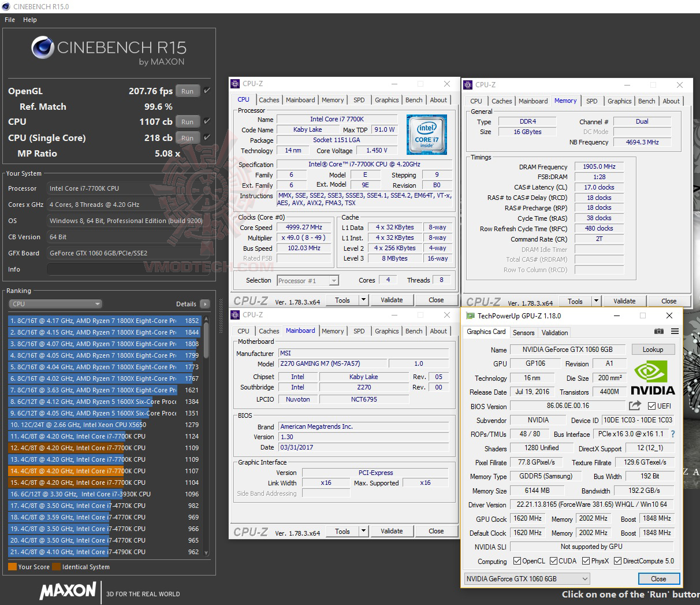
Task: Click the GPU-Z title bar chip icon
Action: pos(470,316)
